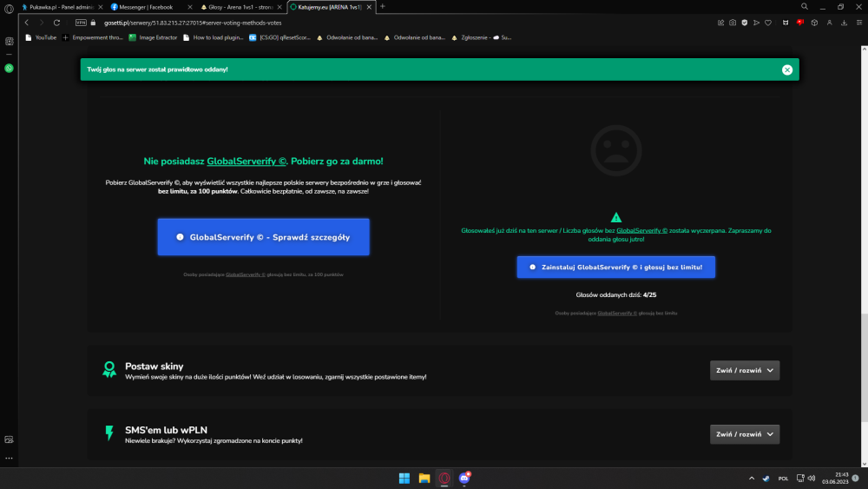Open the extensions cube icon
This screenshot has width=868, height=489.
coord(814,23)
